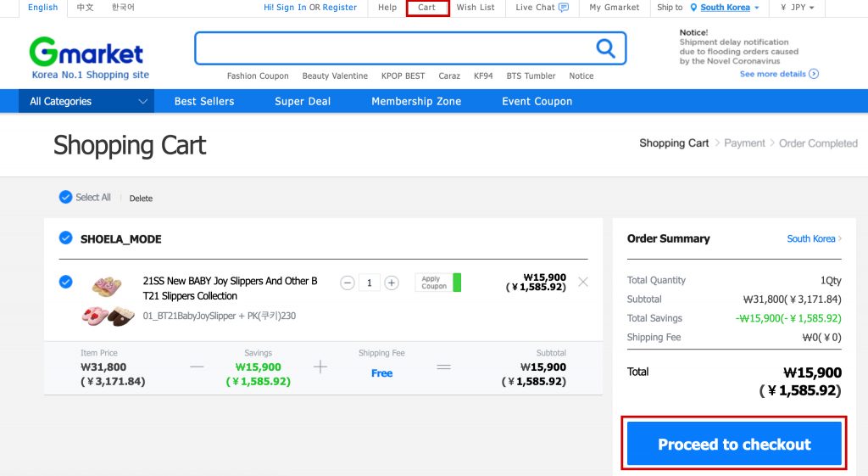Click the Order Completed breadcrumb step
Screen dimensions: 868x476
coord(818,143)
